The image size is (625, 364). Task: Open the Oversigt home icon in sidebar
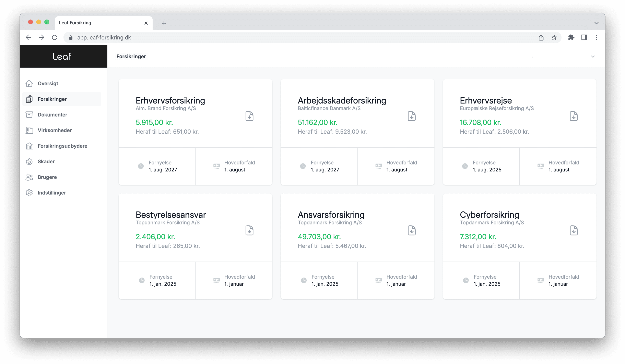click(29, 84)
